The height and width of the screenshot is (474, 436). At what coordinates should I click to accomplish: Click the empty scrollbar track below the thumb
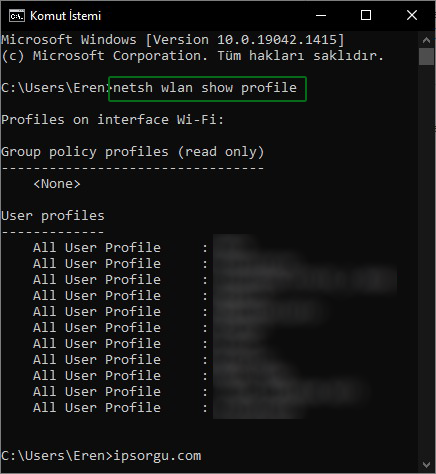coord(426,260)
